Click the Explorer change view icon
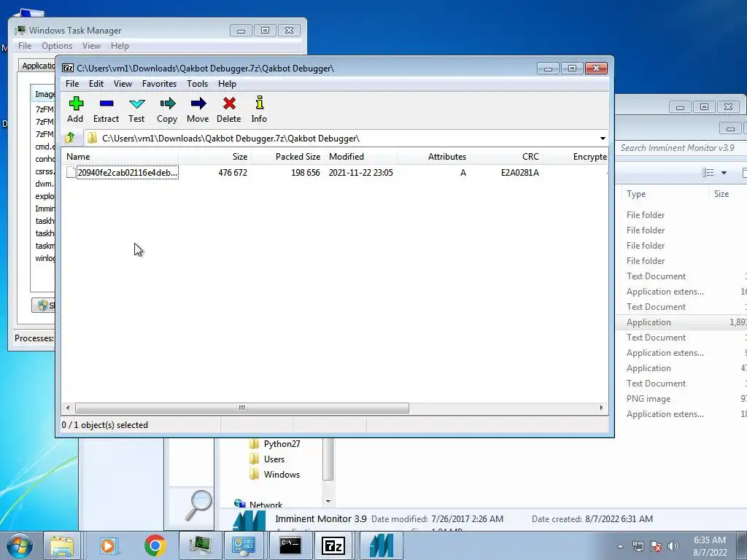 pyautogui.click(x=708, y=172)
